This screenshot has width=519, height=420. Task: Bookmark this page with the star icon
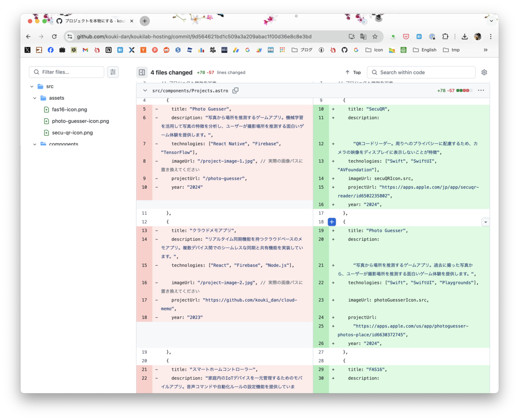(x=375, y=37)
